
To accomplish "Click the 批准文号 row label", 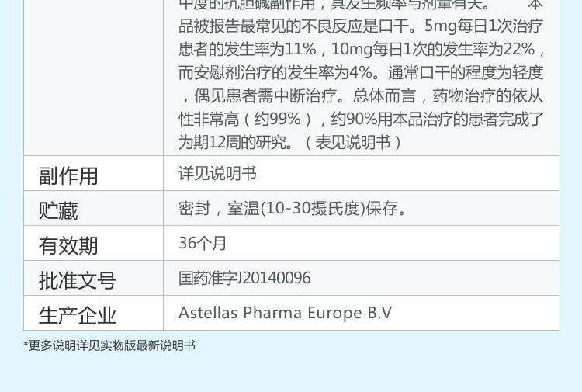I will [x=78, y=280].
